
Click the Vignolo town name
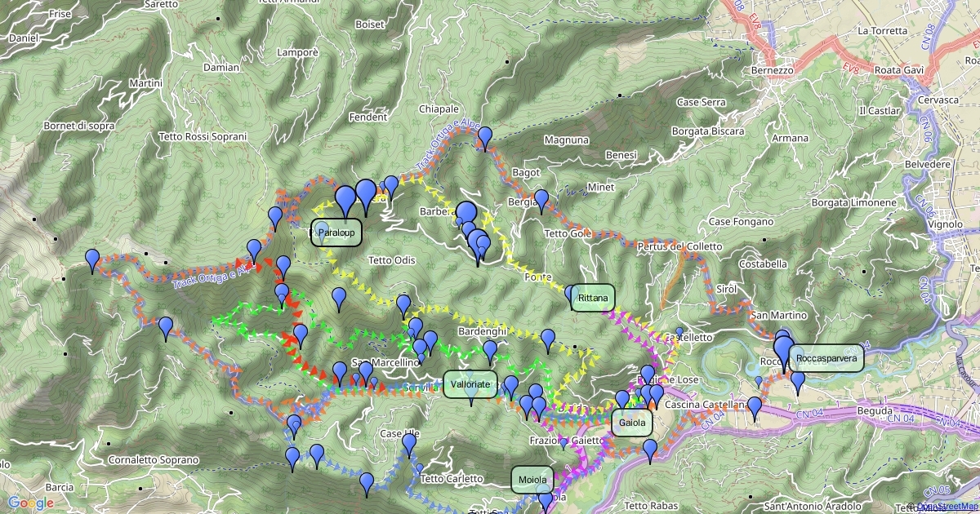click(944, 223)
